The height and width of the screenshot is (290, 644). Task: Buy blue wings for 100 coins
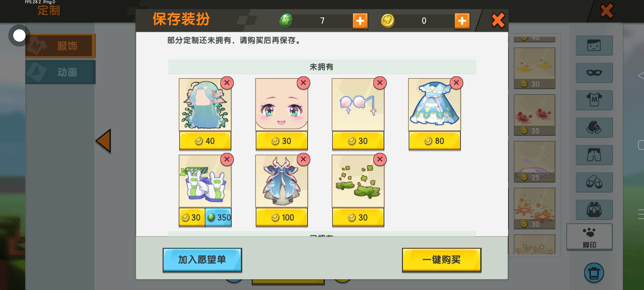coord(281,217)
